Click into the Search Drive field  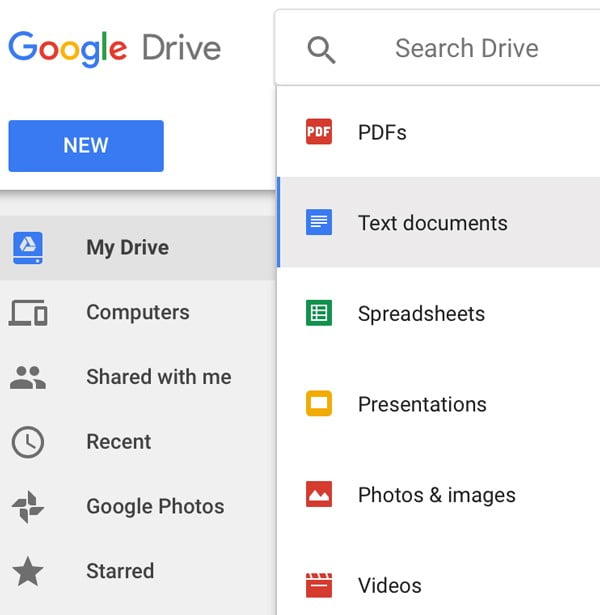[x=438, y=47]
